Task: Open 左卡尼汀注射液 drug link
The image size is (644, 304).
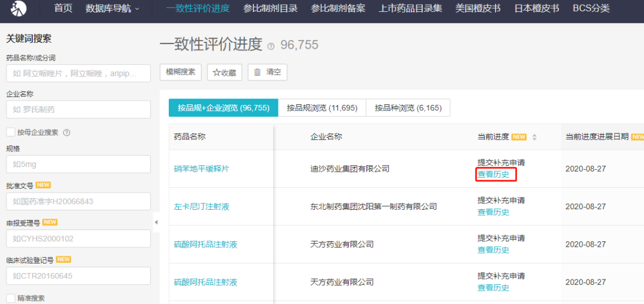Action: pyautogui.click(x=202, y=206)
